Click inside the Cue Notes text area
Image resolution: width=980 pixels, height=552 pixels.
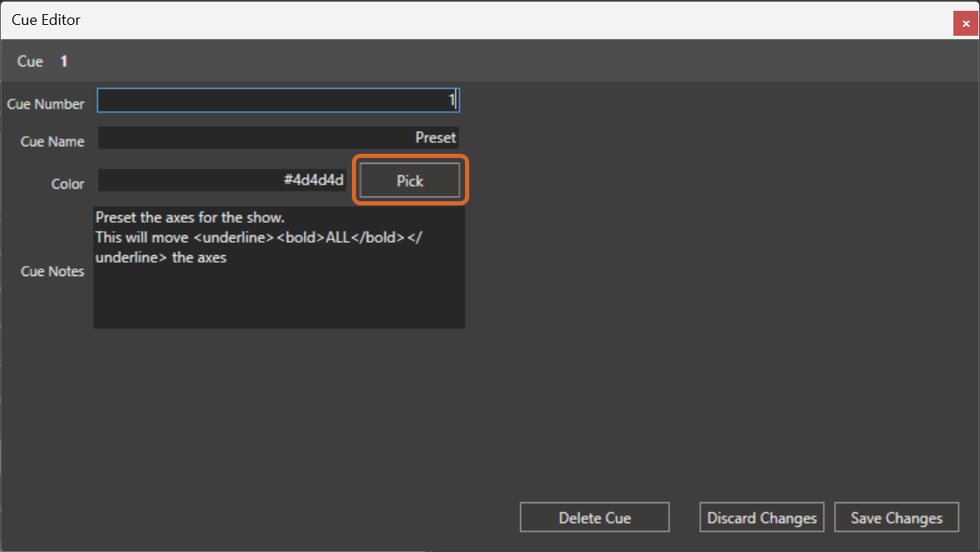click(279, 267)
